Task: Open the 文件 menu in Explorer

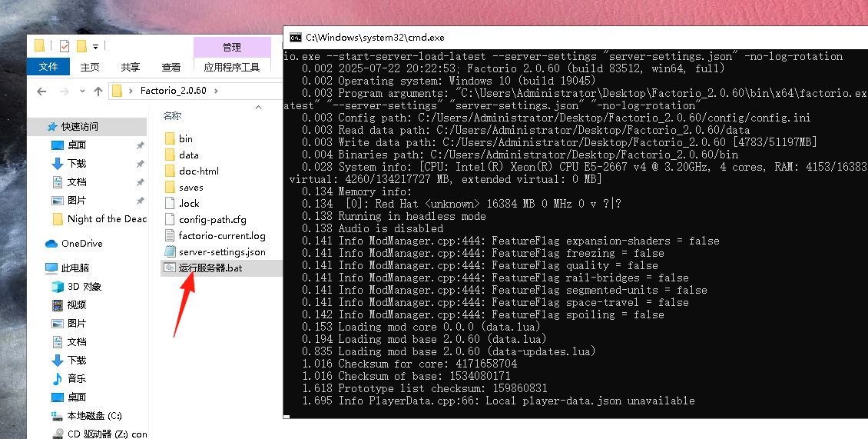Action: (x=48, y=67)
